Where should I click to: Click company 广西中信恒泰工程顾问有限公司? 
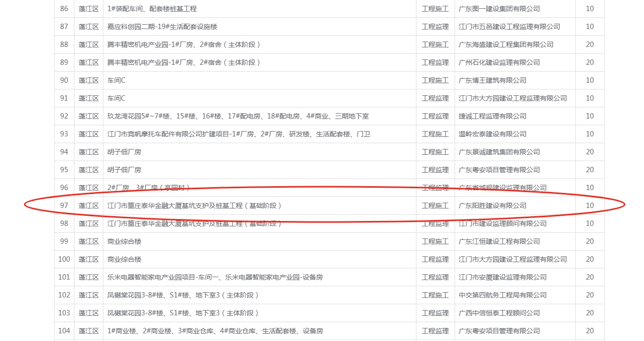click(x=506, y=313)
